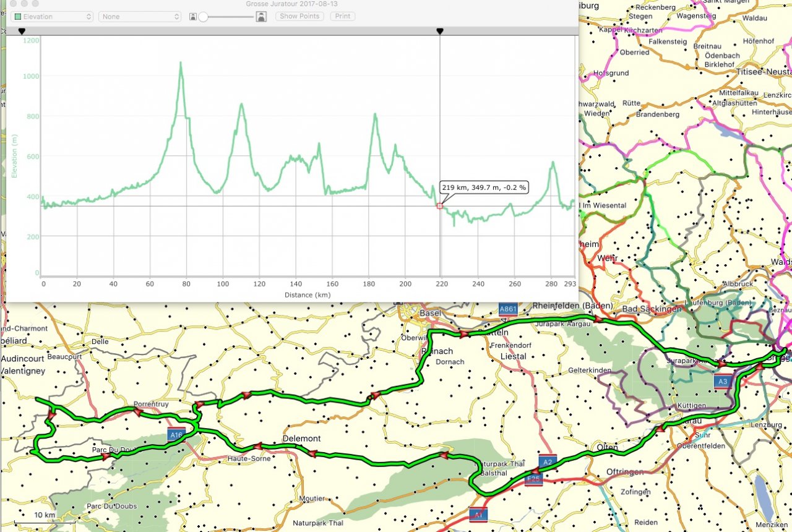Click the Distance (km) axis label
792x532 pixels.
click(x=308, y=295)
